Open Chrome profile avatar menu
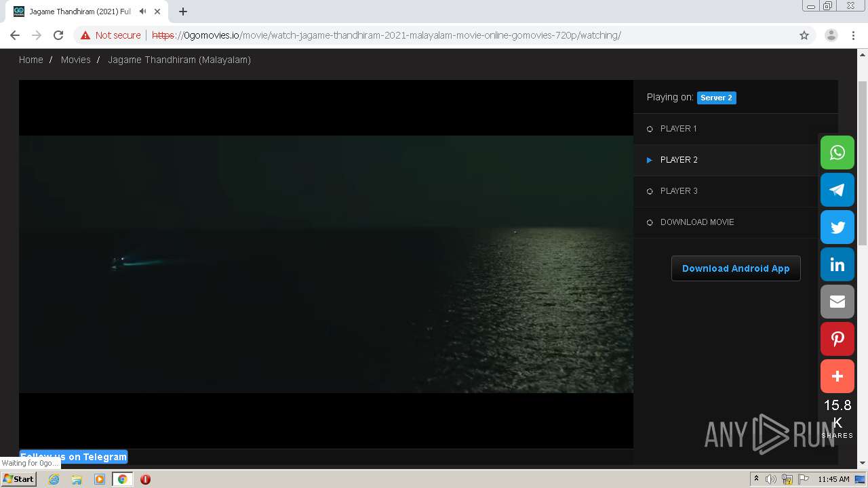Screen dimensions: 868x488 pyautogui.click(x=831, y=35)
